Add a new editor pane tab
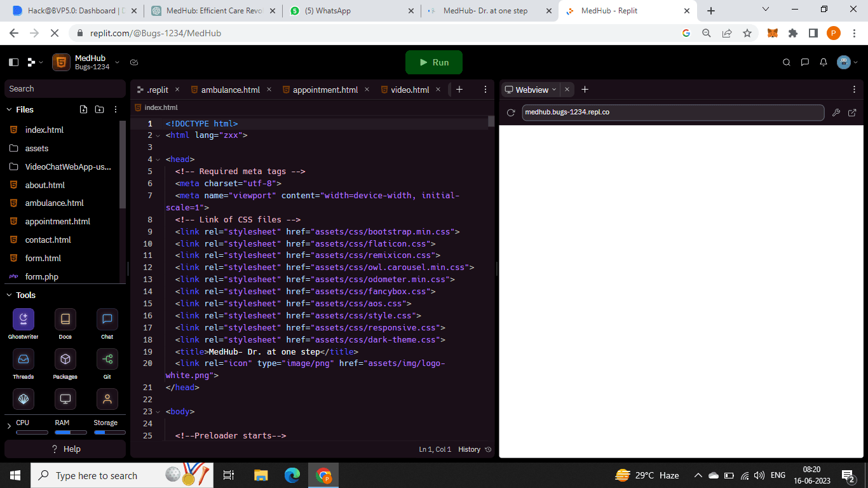 459,90
